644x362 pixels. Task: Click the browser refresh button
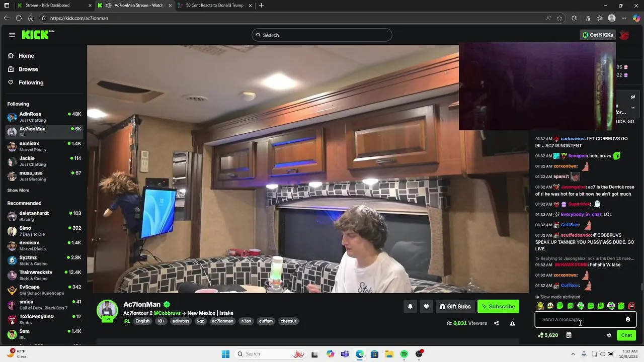point(19,18)
